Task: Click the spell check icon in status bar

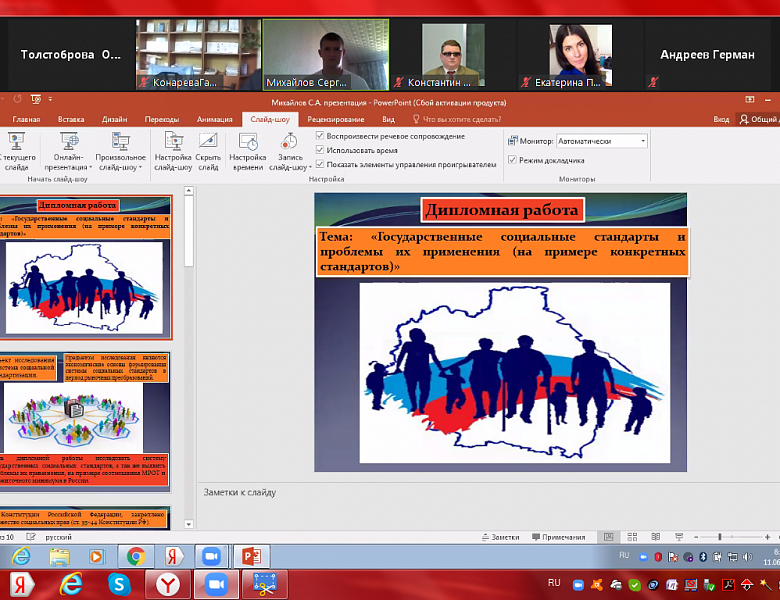Action: [x=31, y=537]
